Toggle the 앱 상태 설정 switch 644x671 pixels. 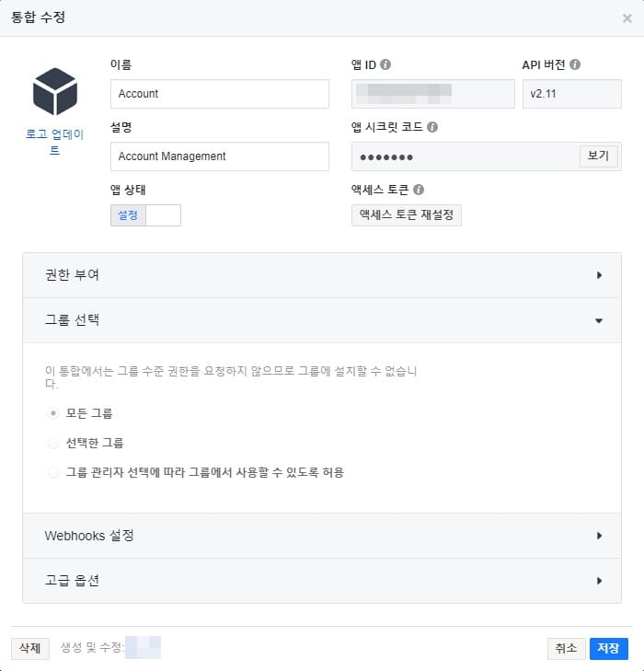145,215
